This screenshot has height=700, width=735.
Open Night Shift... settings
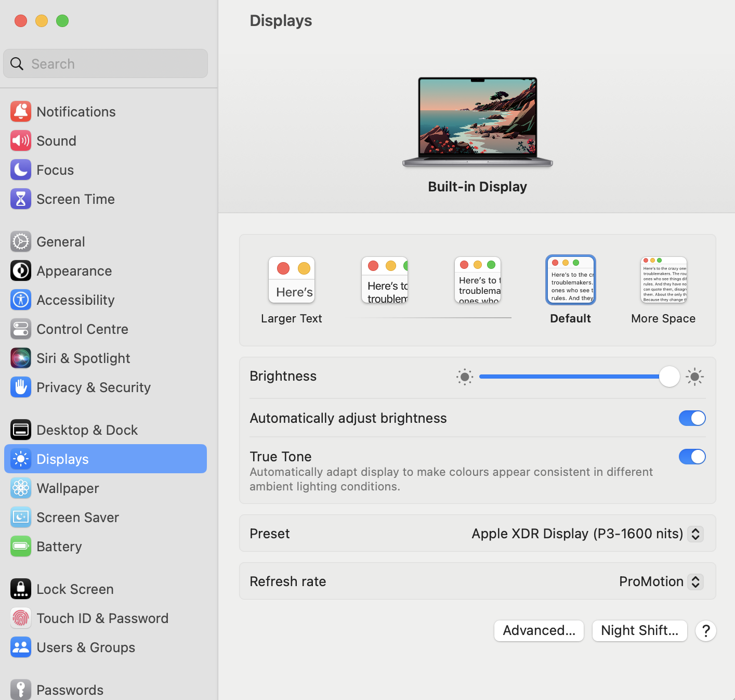pos(640,631)
